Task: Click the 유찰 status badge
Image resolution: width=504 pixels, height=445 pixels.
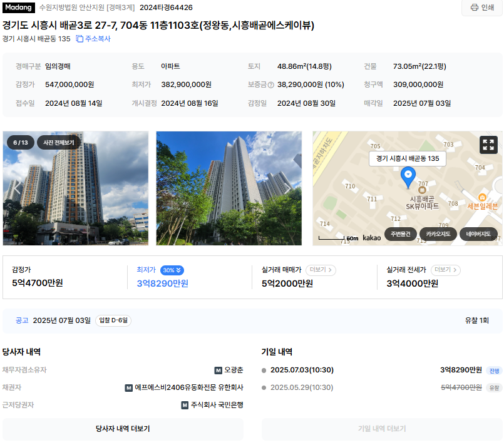Action: (x=494, y=388)
